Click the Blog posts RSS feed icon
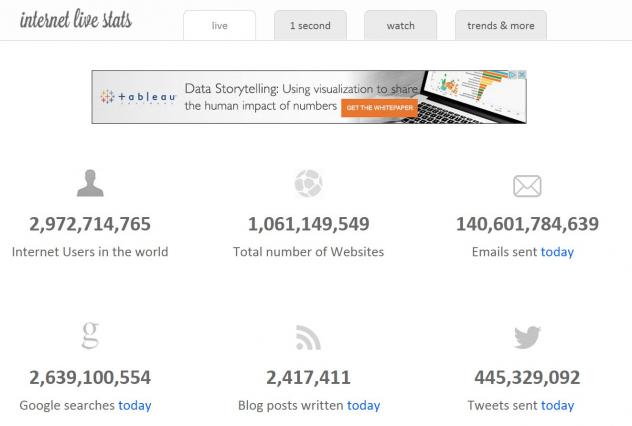Screen dimensions: 632x426 click(x=308, y=337)
